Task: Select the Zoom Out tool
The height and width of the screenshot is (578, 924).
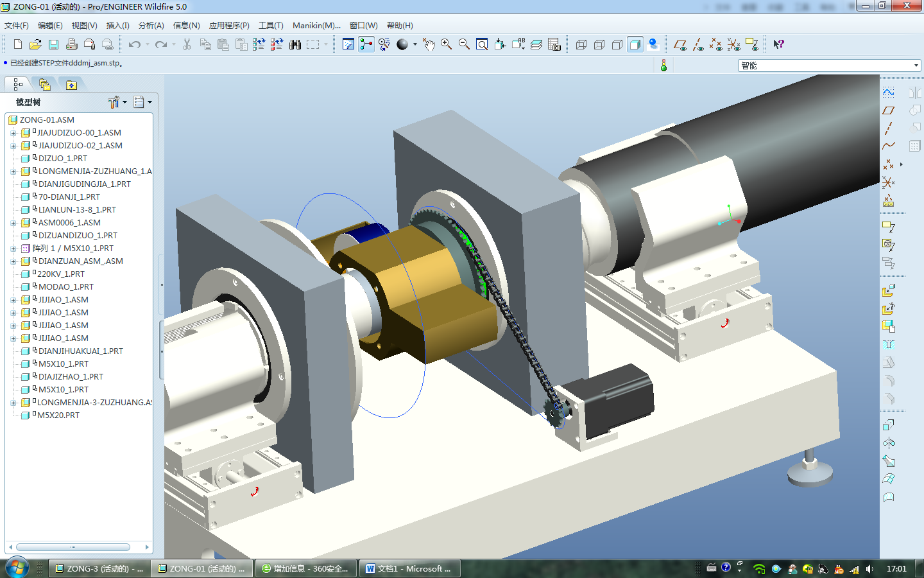Action: point(463,44)
